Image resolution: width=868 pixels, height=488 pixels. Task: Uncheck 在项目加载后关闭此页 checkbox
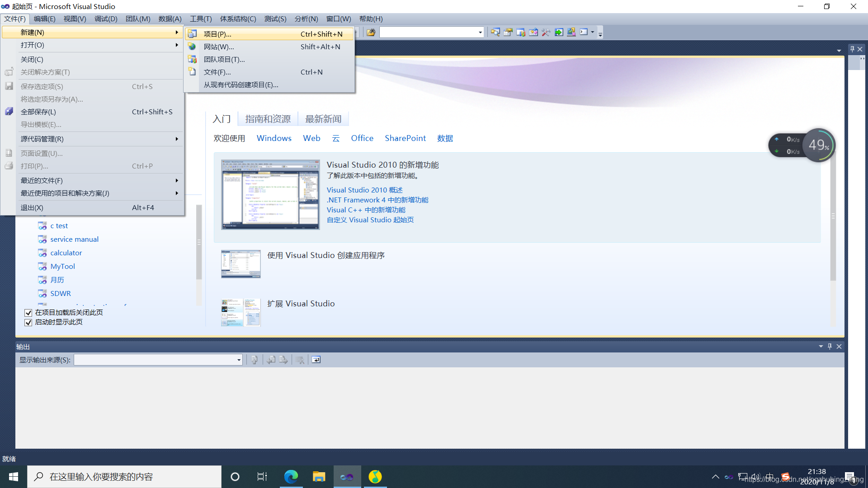pyautogui.click(x=28, y=313)
